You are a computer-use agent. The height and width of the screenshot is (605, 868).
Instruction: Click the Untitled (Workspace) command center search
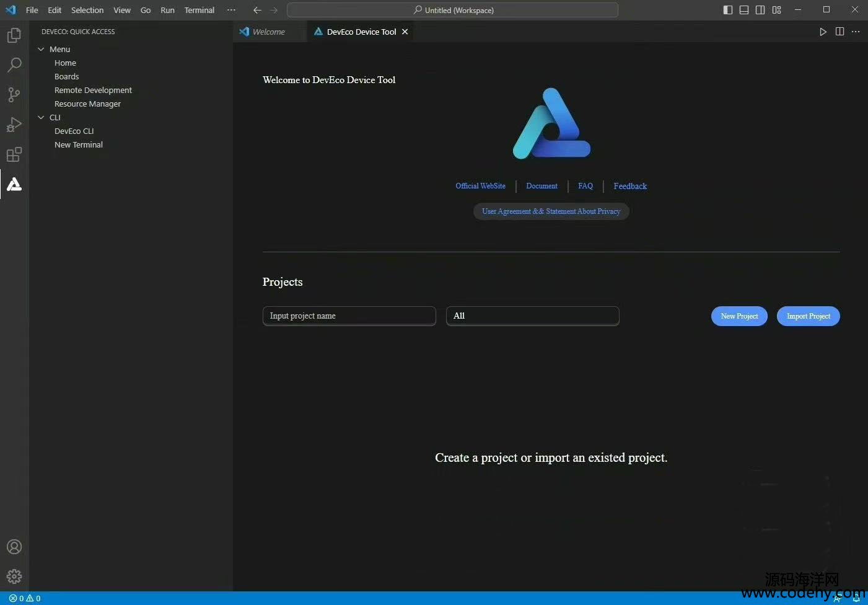coord(453,10)
